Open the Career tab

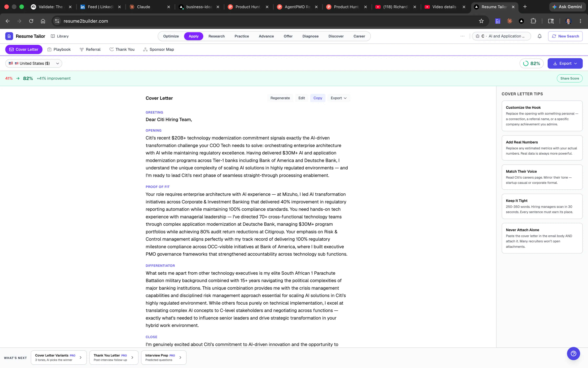pos(359,36)
